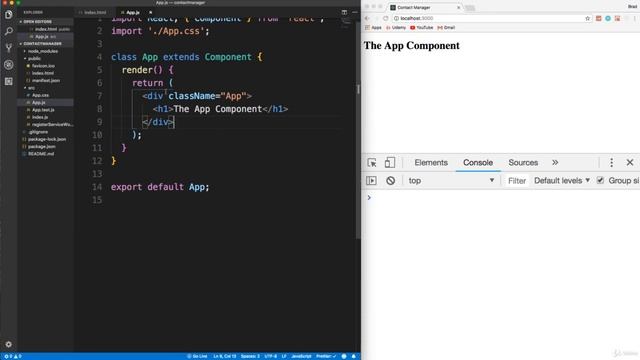
Task: Open the Apps bookmark
Action: tap(373, 27)
